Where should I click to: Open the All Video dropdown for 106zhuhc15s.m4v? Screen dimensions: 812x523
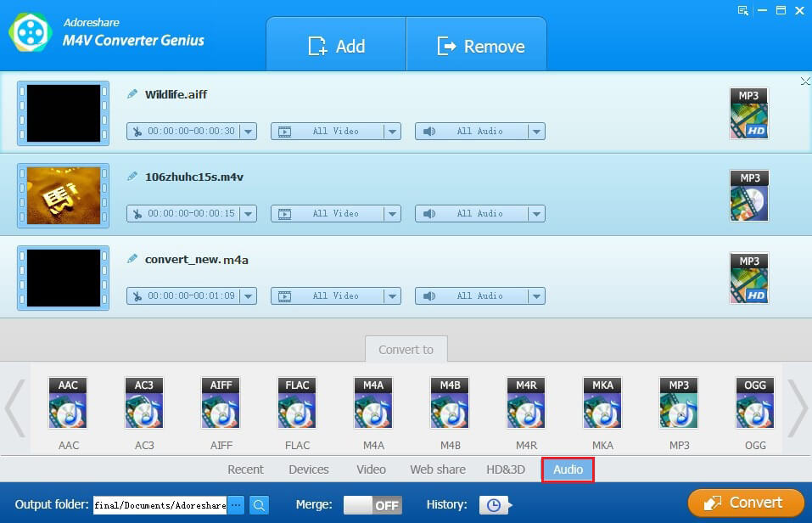coord(393,214)
